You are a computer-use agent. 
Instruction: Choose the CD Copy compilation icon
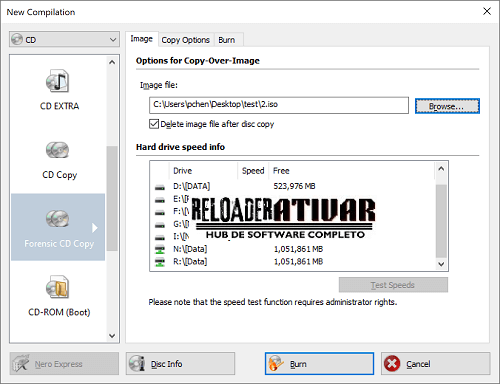(58, 150)
